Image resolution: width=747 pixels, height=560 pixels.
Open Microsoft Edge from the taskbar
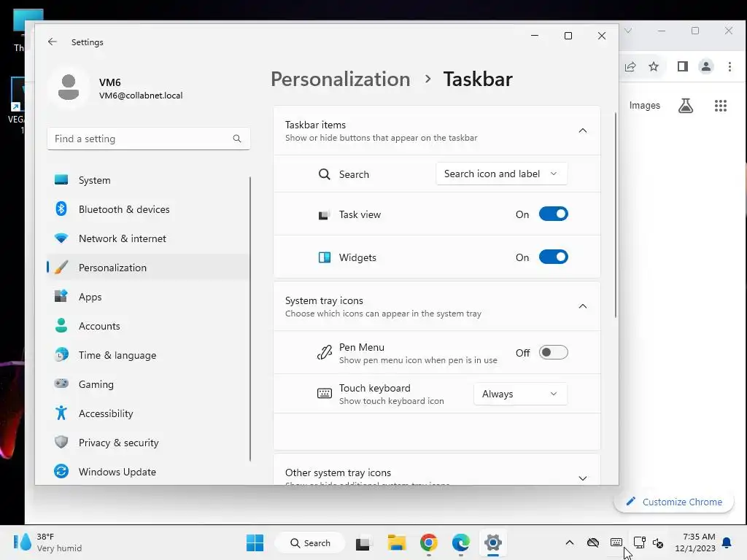461,542
